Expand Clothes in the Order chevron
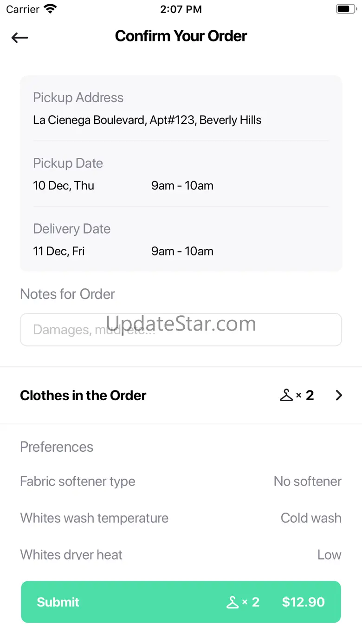This screenshot has width=362, height=644. pyautogui.click(x=339, y=395)
